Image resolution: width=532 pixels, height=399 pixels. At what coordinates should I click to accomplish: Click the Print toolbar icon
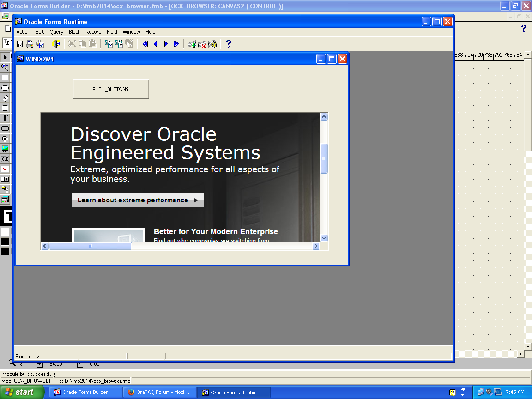pyautogui.click(x=30, y=44)
